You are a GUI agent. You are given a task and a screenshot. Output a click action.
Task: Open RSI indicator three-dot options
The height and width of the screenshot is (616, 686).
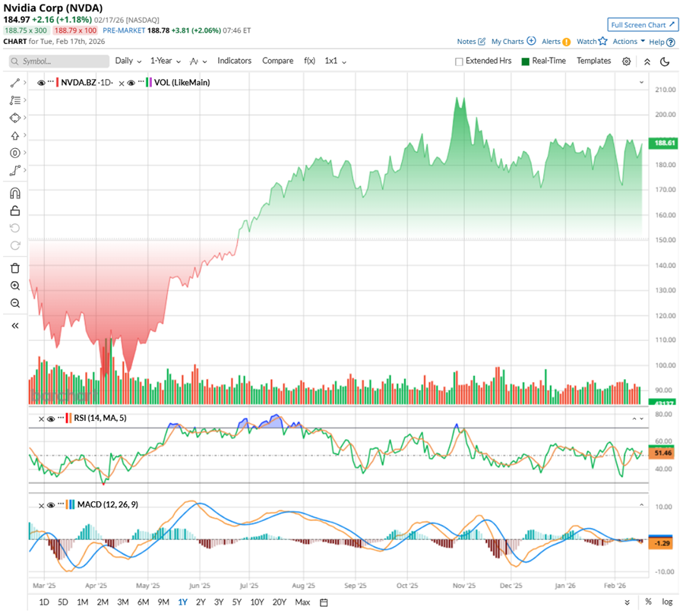(60, 418)
